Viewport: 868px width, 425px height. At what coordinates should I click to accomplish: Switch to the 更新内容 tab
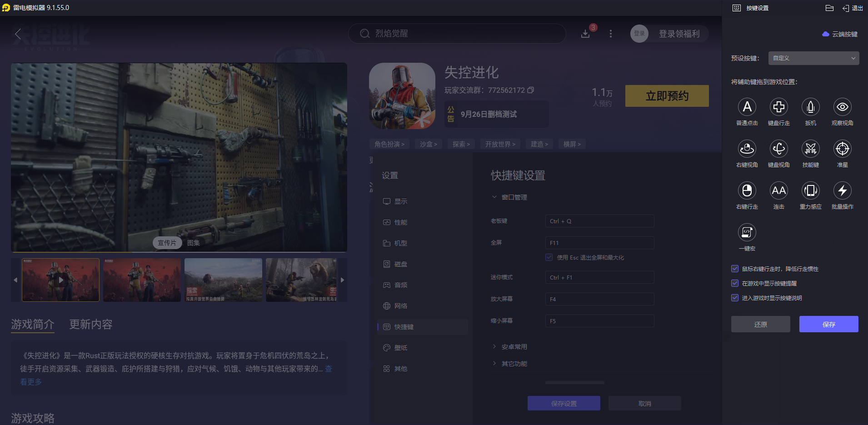pyautogui.click(x=90, y=324)
